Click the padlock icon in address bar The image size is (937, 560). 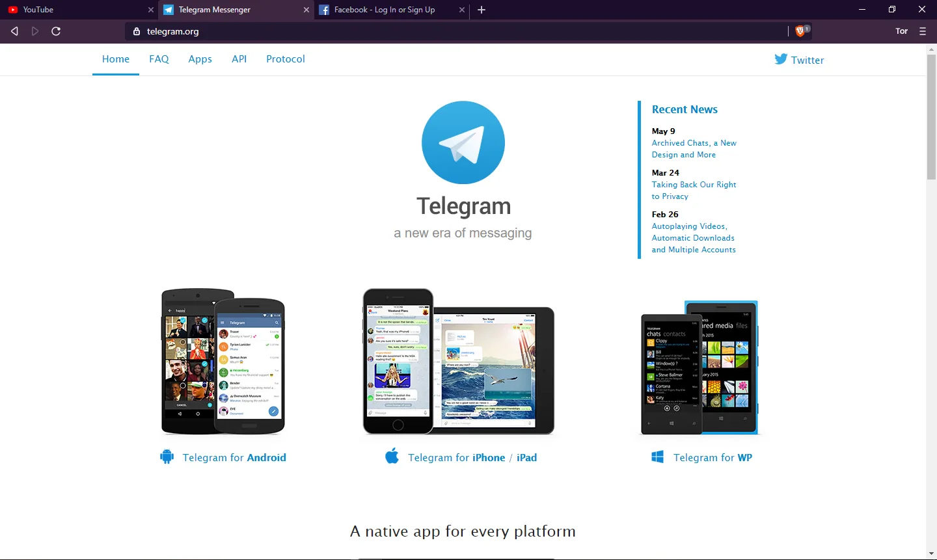tap(137, 31)
